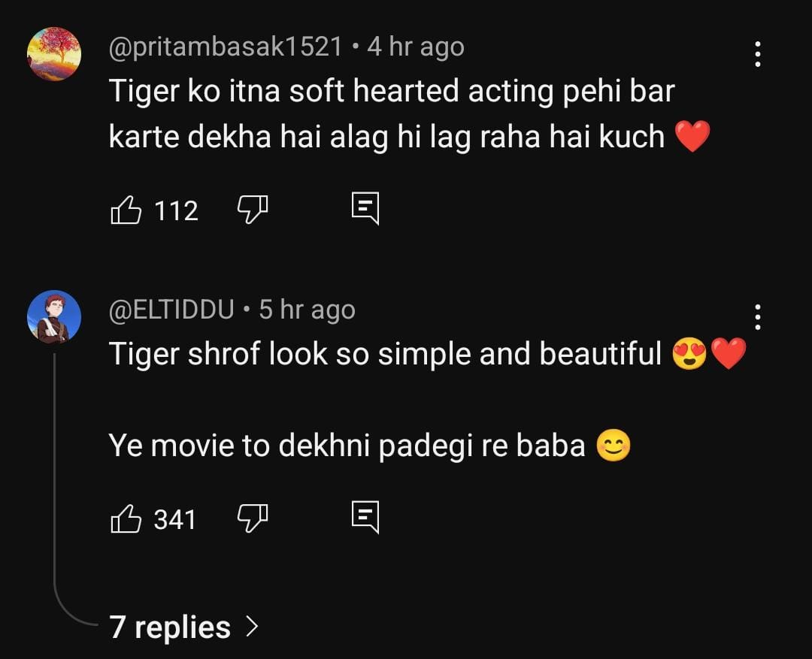This screenshot has height=659, width=812.
Task: Click the heart emoji in @ELTIDDU's comment
Action: [x=728, y=353]
